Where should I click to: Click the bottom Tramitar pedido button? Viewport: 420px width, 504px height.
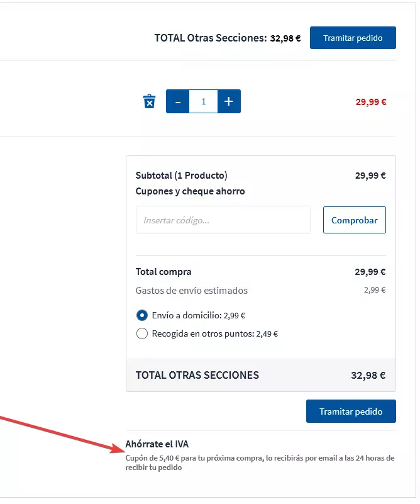(x=351, y=412)
